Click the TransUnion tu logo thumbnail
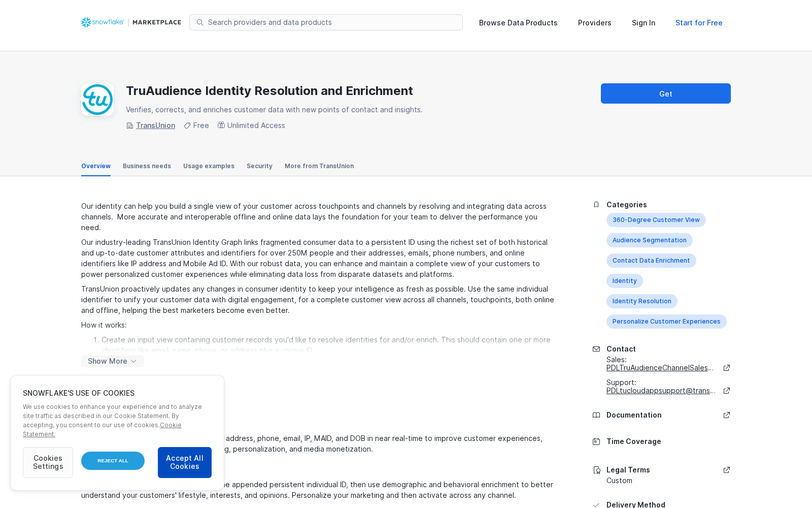Screen dimensions: 812x508 97,100
